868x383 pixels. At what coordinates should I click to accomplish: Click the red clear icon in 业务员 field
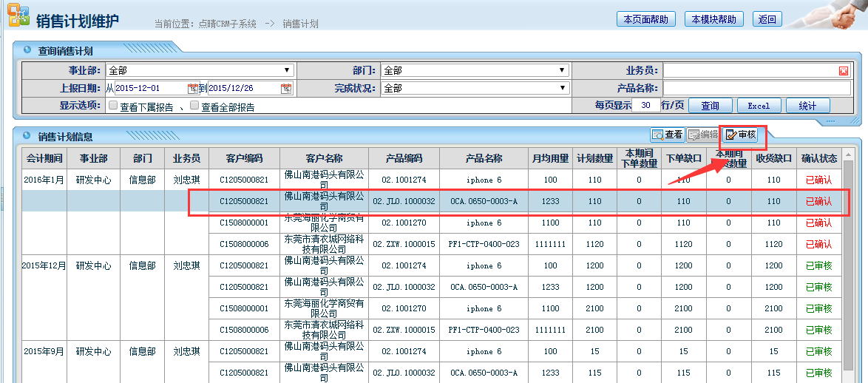click(x=844, y=71)
